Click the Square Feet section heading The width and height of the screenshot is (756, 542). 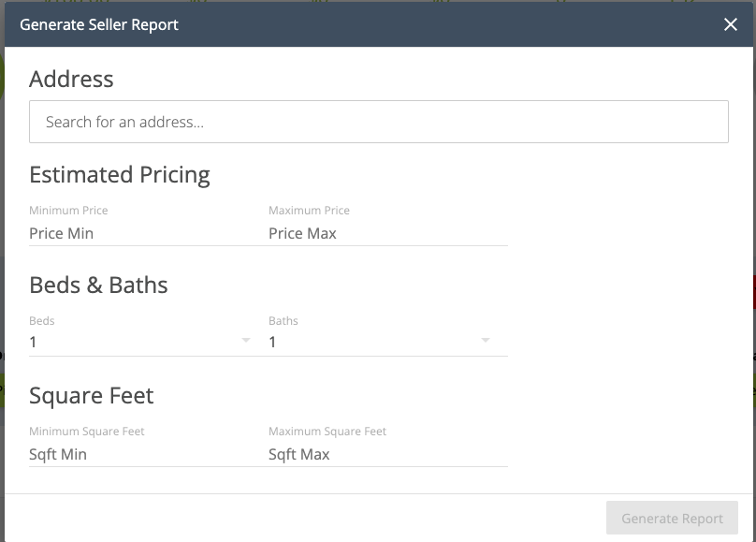pos(92,396)
